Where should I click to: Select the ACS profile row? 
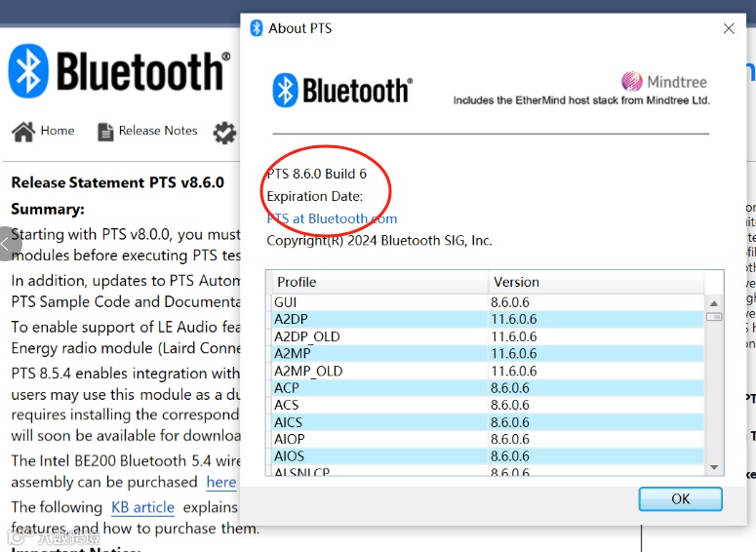488,405
